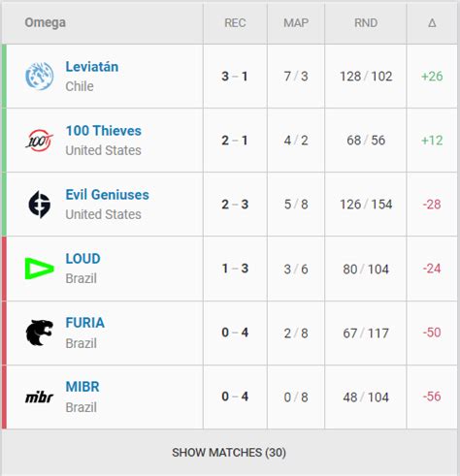Viewport: 460px width, 476px height.
Task: Open the FURIA team link
Action: coord(85,323)
